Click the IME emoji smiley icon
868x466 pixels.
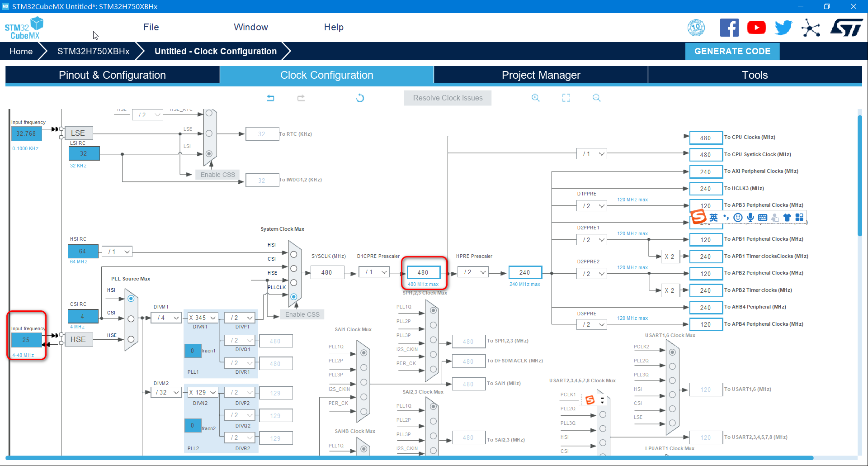[738, 218]
